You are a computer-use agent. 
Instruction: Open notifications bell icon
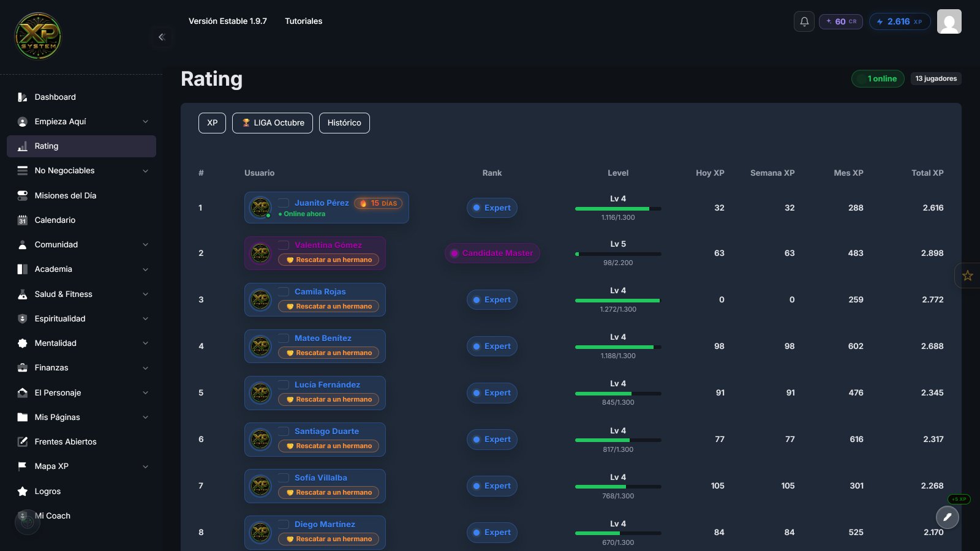(x=804, y=21)
